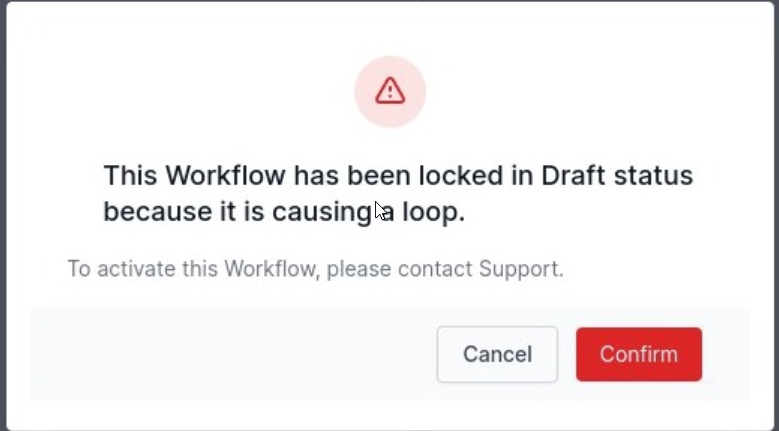Click dark backdrop left of dialog
Screen dimensions: 779x431
click(x=2, y=216)
